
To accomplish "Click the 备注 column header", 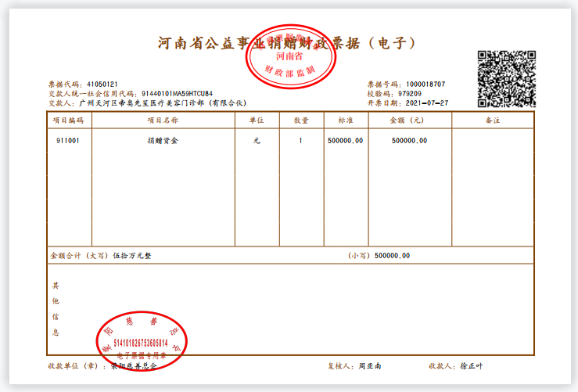I will tap(493, 120).
